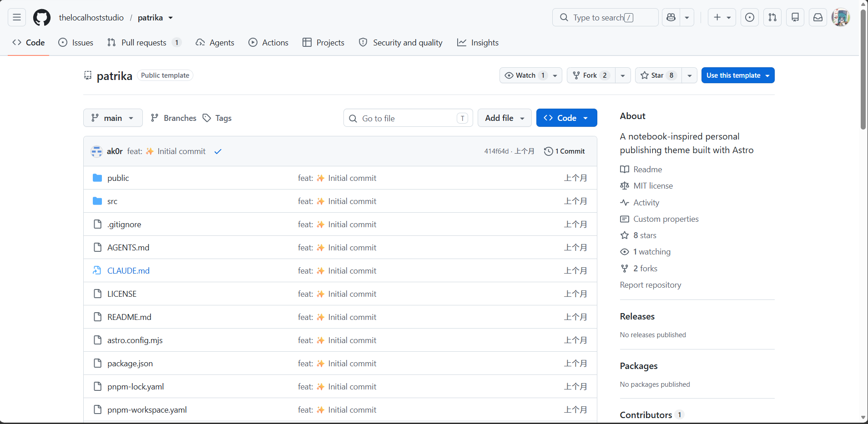View all Branches

(x=174, y=118)
